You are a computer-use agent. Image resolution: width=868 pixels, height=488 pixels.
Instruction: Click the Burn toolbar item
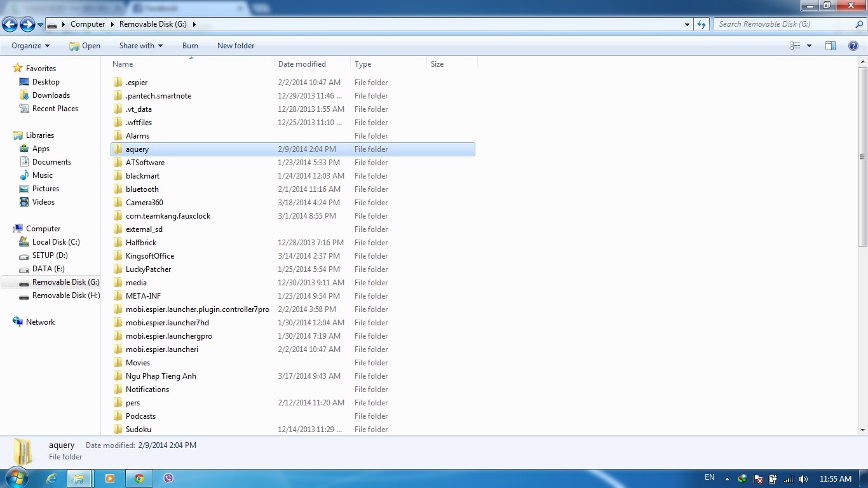pyautogui.click(x=190, y=46)
